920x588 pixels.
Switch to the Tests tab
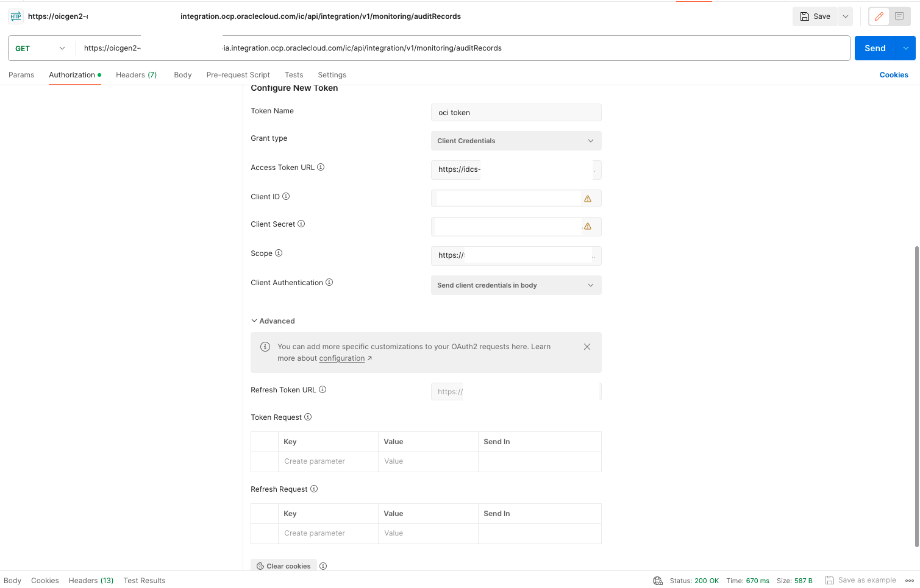(x=293, y=74)
